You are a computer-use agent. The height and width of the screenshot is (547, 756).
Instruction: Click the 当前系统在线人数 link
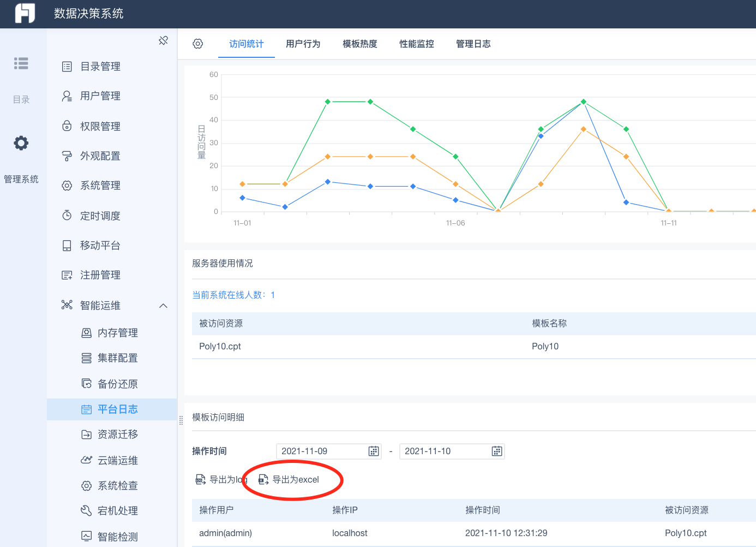pyautogui.click(x=233, y=295)
